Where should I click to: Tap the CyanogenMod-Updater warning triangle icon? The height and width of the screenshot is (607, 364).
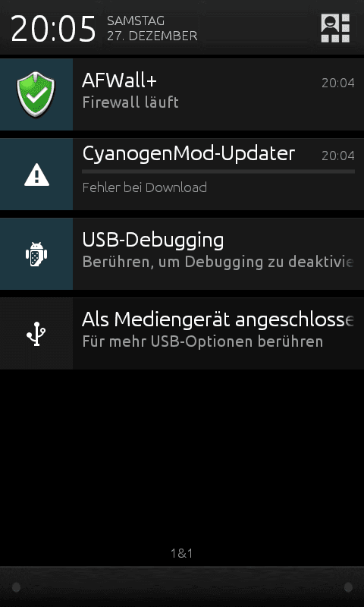[x=36, y=175]
